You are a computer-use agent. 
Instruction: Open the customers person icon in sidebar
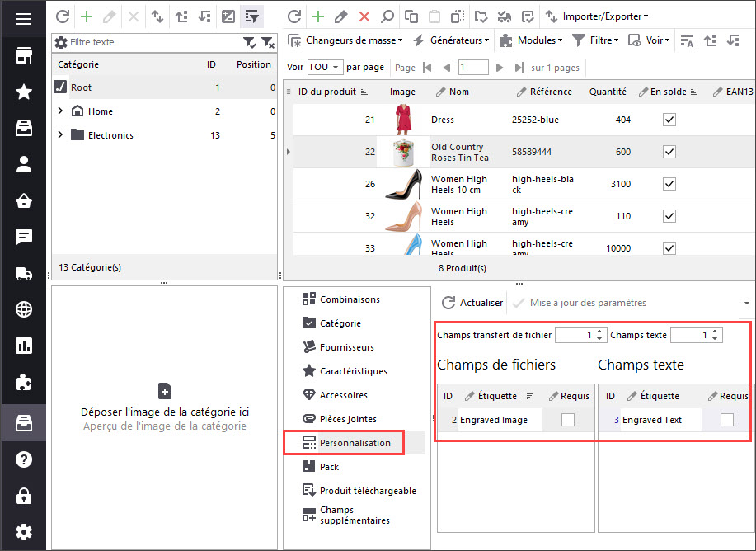tap(24, 164)
